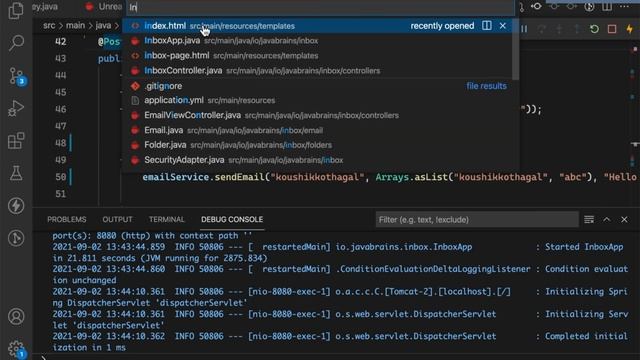Screen dimensions: 640x360
Task: Select the DEBUG CONSOLE tab
Action: pos(232,220)
